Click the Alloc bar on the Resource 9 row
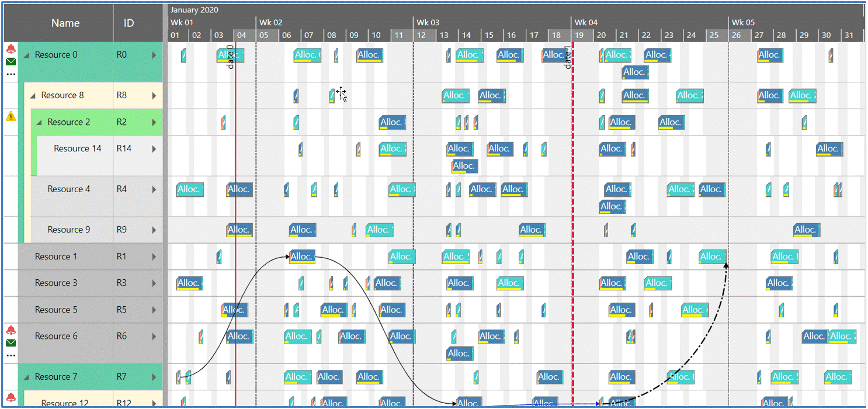Image resolution: width=868 pixels, height=409 pixels. [x=239, y=230]
